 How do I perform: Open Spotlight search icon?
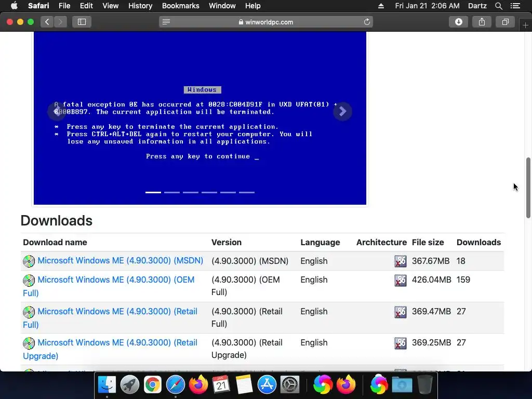click(498, 6)
